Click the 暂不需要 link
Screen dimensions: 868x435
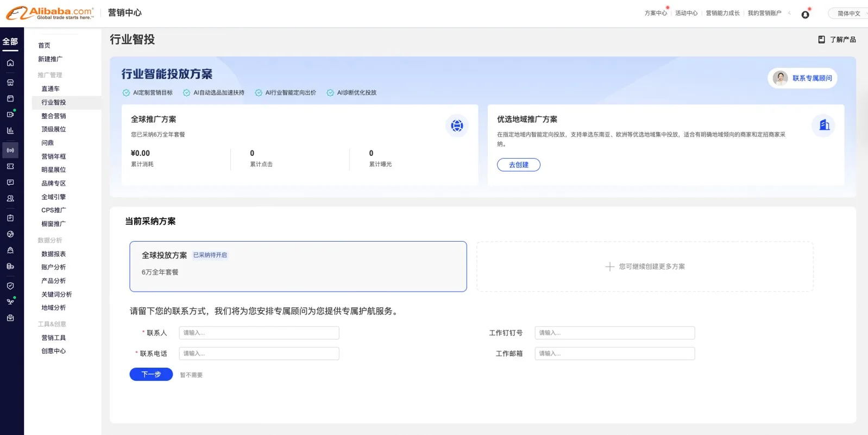tap(191, 375)
